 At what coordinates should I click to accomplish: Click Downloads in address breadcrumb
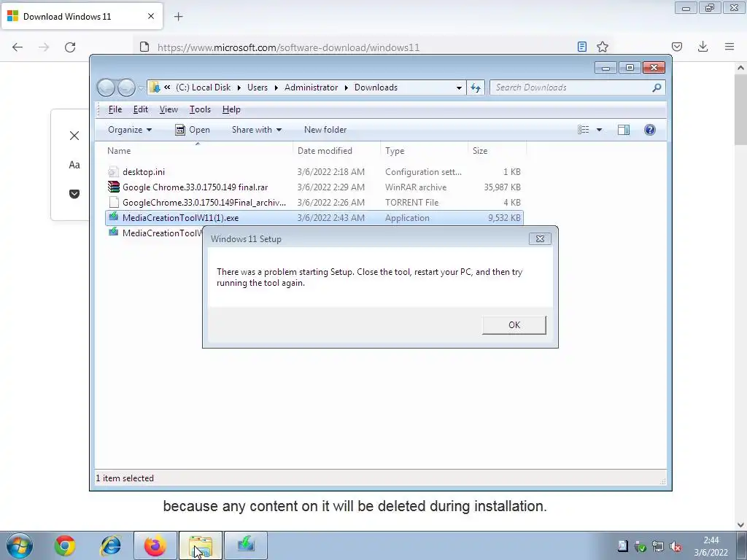376,87
